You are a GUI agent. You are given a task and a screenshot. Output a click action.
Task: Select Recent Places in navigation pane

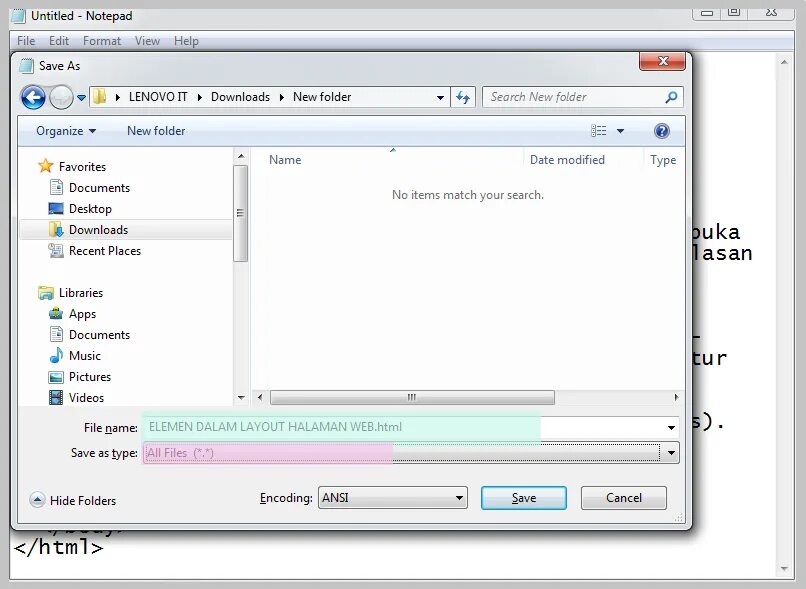(105, 251)
